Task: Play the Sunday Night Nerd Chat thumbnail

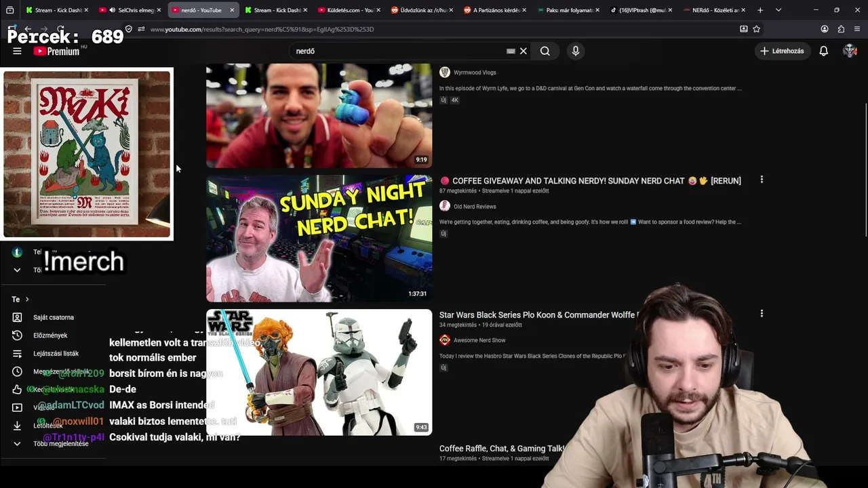Action: [x=319, y=239]
